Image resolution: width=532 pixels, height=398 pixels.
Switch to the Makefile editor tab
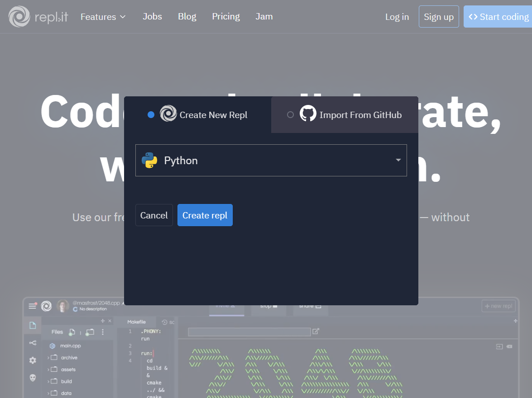pyautogui.click(x=136, y=322)
